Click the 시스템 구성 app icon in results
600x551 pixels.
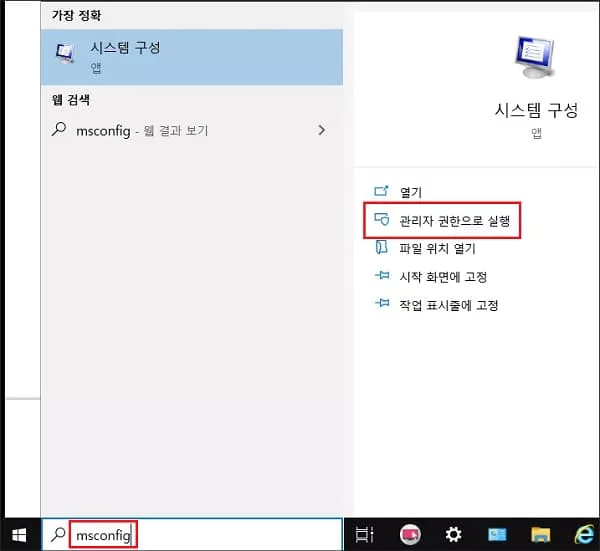(x=65, y=53)
